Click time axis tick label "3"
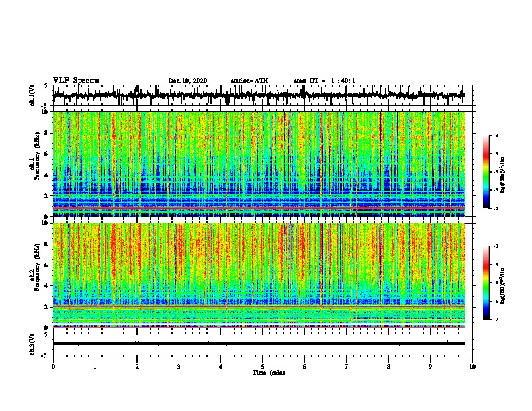Screen dimensions: 532x411 (179, 367)
